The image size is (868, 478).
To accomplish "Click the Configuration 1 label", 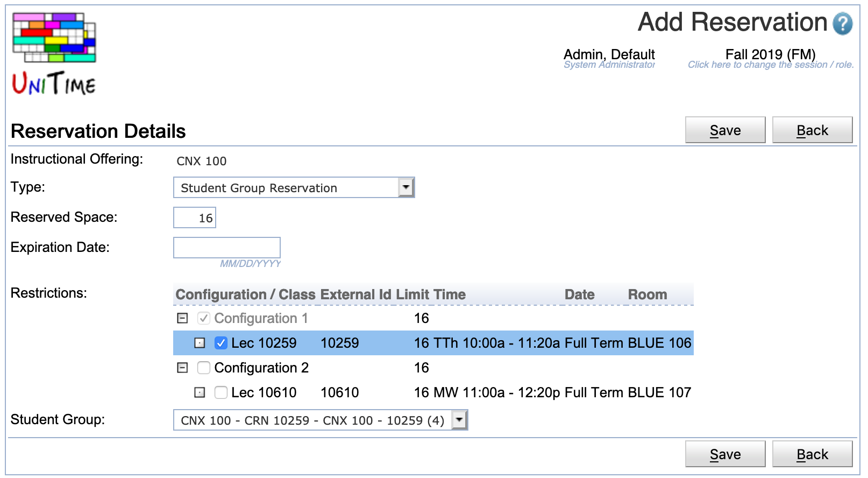I will coord(261,318).
